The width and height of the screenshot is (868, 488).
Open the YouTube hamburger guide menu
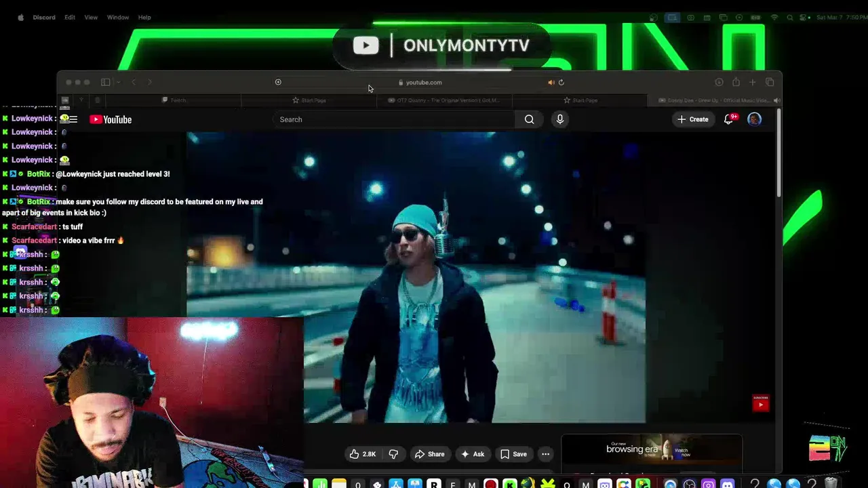point(73,119)
